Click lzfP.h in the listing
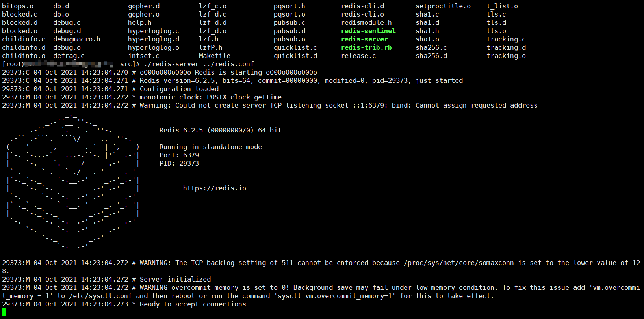 [x=211, y=47]
